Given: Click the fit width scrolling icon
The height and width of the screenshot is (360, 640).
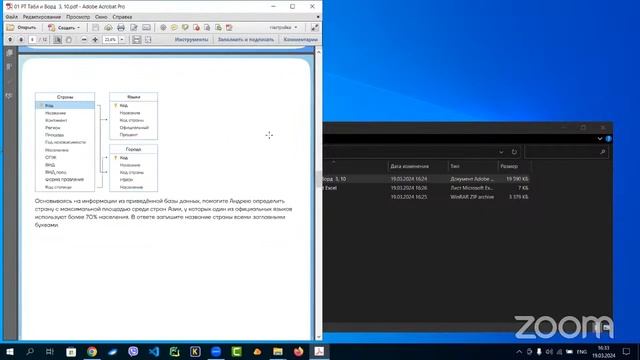Looking at the screenshot, I should tap(136, 40).
